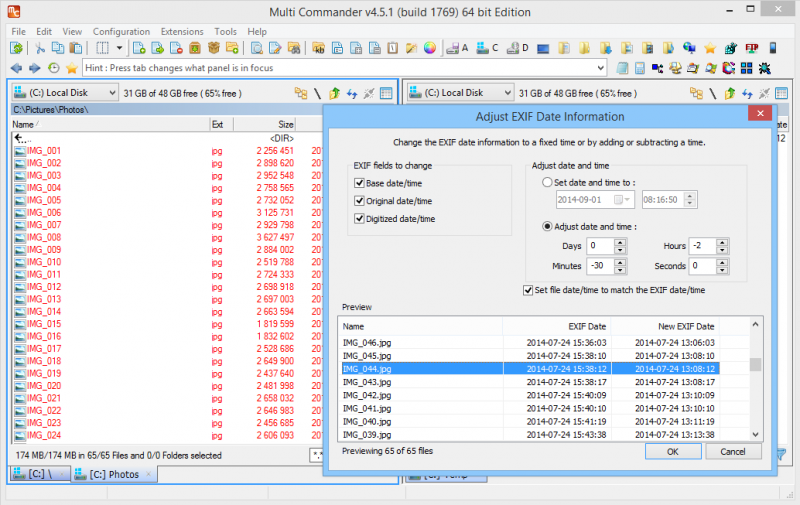The height and width of the screenshot is (505, 800).
Task: Click the New file icon with green plus
Action: pyautogui.click(x=139, y=48)
